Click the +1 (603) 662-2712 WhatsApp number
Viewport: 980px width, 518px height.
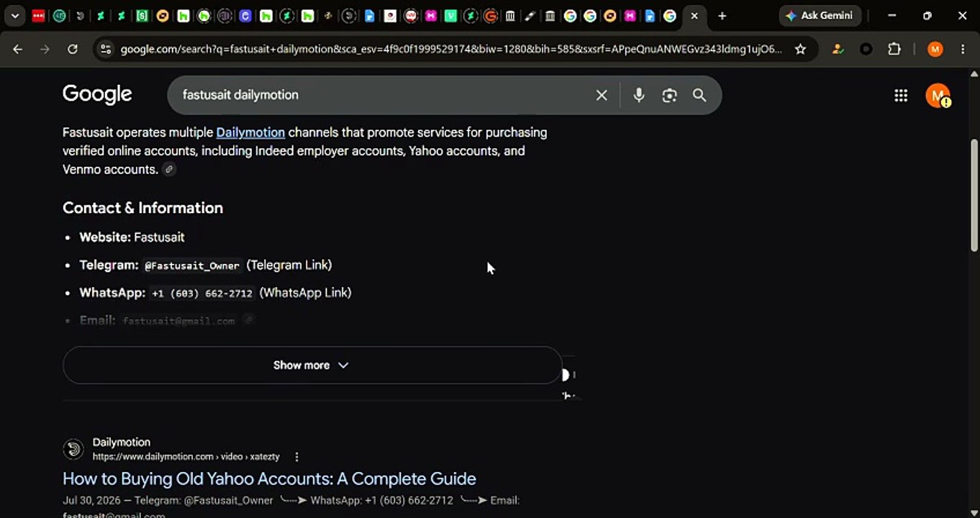202,294
